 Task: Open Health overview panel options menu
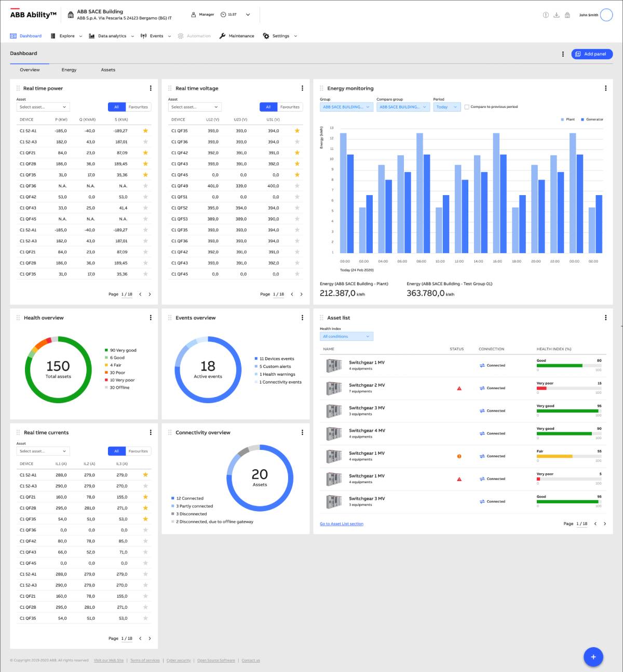click(151, 318)
